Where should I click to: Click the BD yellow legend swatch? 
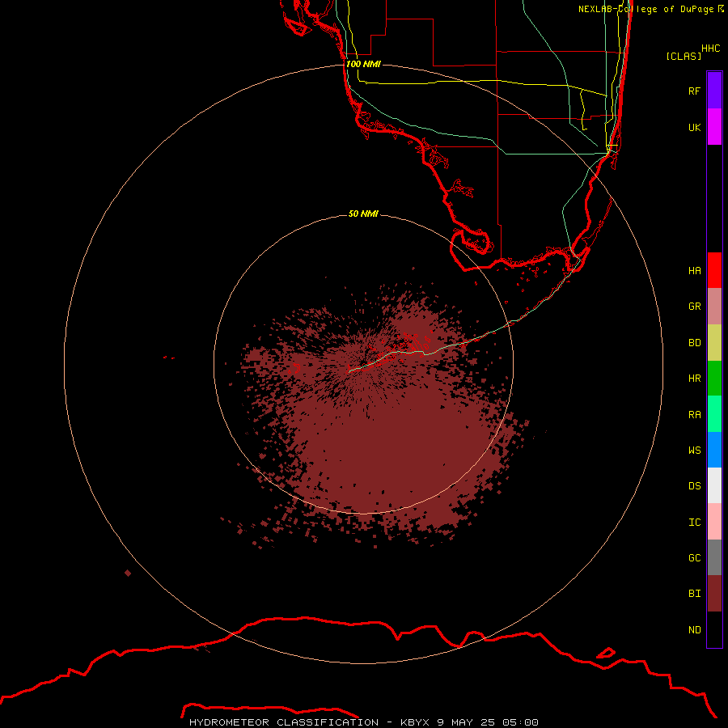714,343
